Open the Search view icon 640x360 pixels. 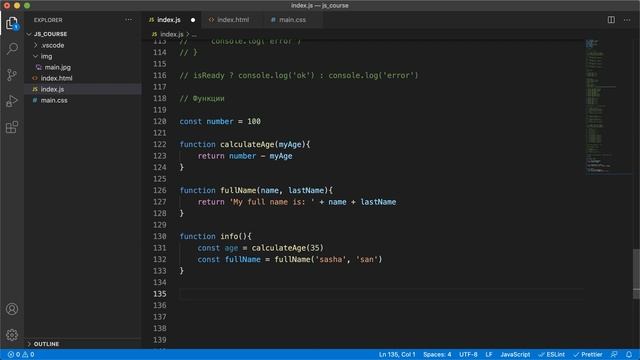[x=12, y=49]
